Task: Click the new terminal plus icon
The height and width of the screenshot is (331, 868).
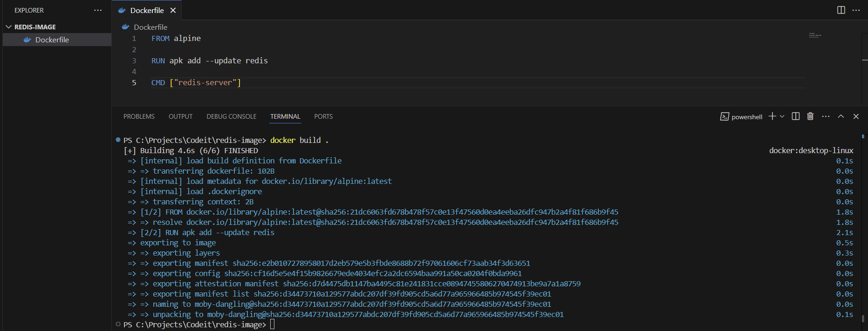Action: pyautogui.click(x=772, y=116)
